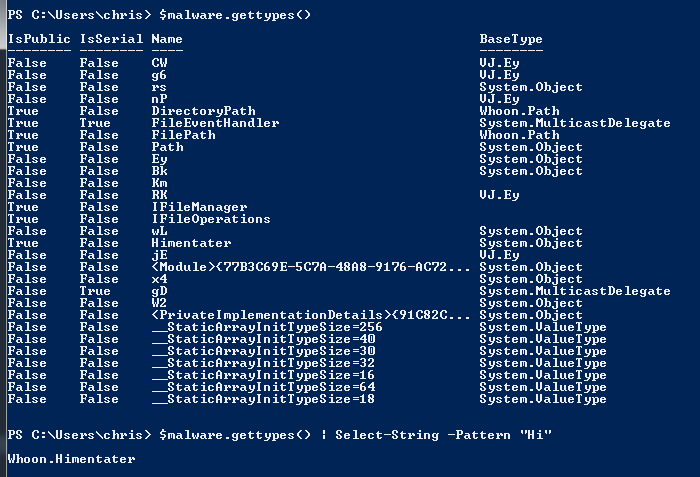The width and height of the screenshot is (700, 477).
Task: Click the BaseType column header
Action: pos(511,39)
